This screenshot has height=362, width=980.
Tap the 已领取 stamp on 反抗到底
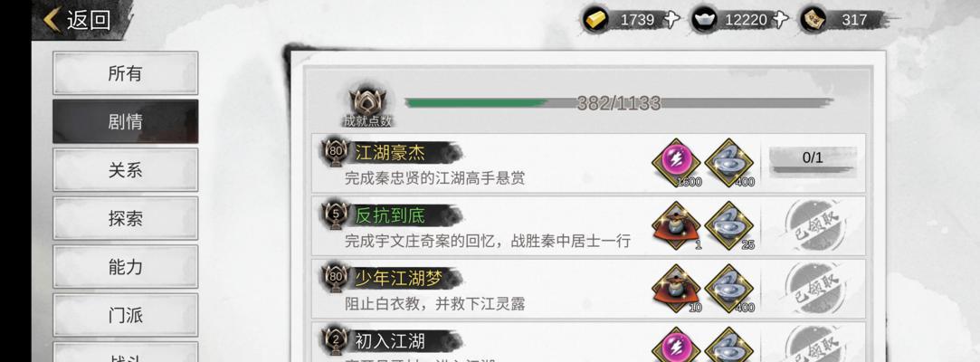[815, 224]
